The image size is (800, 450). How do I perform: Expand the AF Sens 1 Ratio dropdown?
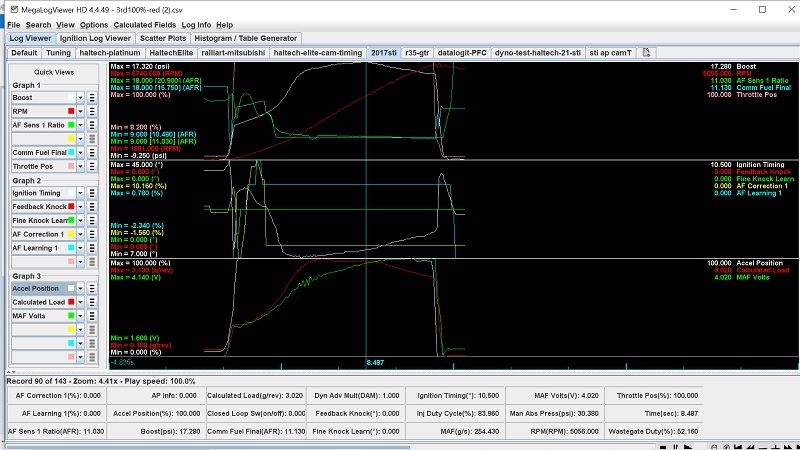(80, 125)
